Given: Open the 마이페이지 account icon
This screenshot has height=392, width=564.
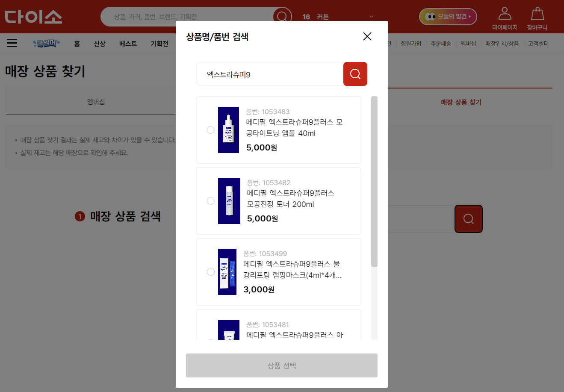Looking at the screenshot, I should click(505, 18).
